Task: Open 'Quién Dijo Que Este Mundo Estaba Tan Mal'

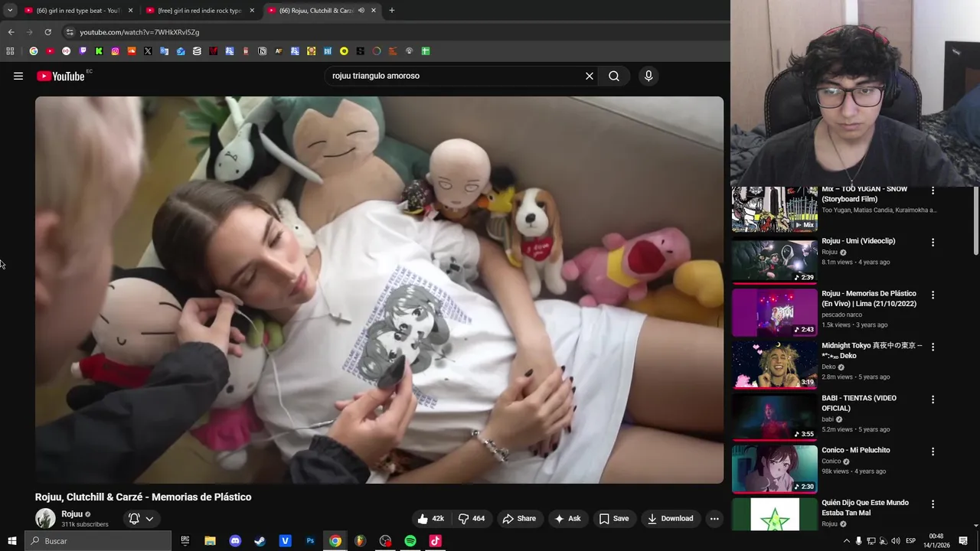Action: 865,507
